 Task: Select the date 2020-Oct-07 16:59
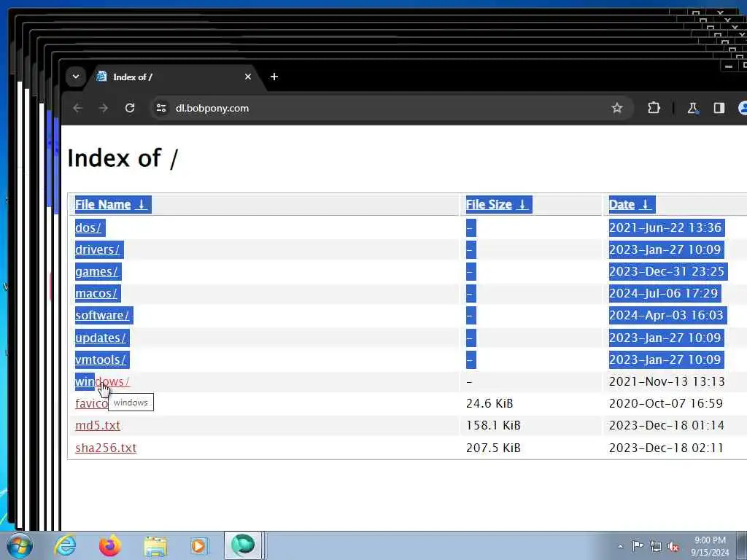(x=666, y=403)
